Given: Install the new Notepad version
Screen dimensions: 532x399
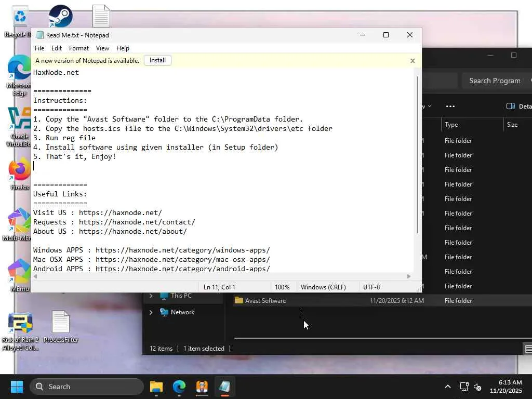Looking at the screenshot, I should pyautogui.click(x=157, y=60).
